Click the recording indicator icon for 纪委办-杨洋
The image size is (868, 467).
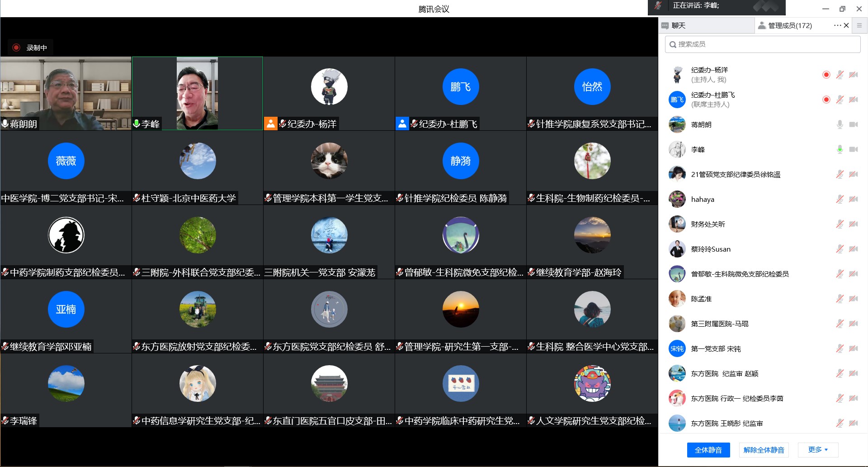pos(826,75)
